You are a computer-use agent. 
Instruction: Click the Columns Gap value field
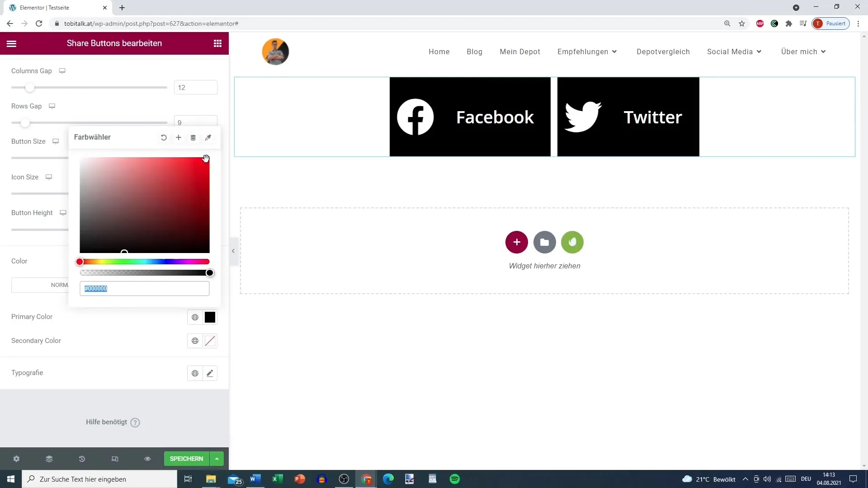[196, 88]
